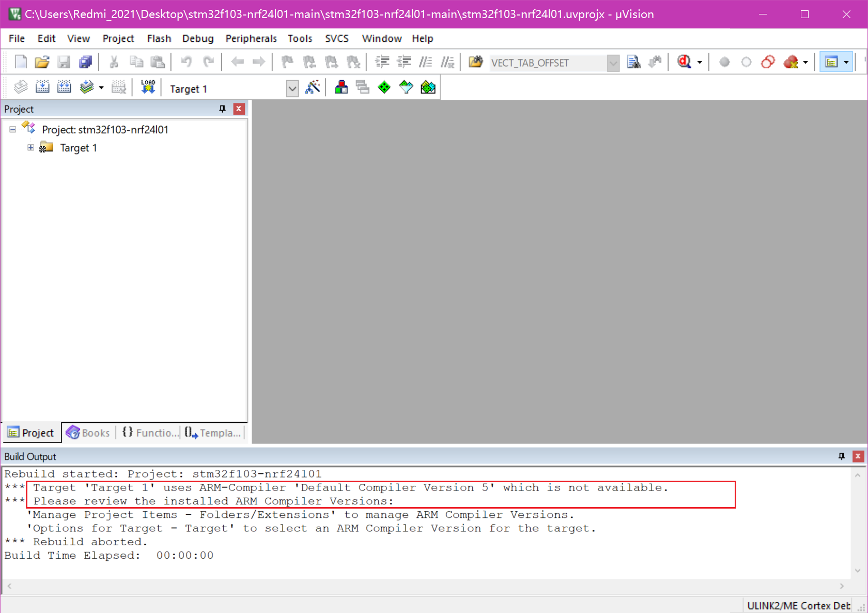Navigate forwards with the right arrow
Screen dimensions: 868x613
pos(259,62)
